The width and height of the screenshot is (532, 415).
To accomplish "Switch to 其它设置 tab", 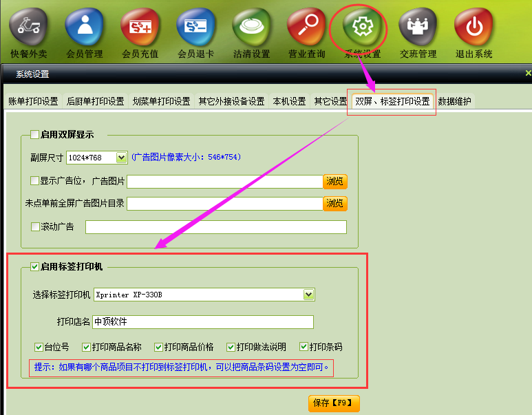I will (330, 101).
